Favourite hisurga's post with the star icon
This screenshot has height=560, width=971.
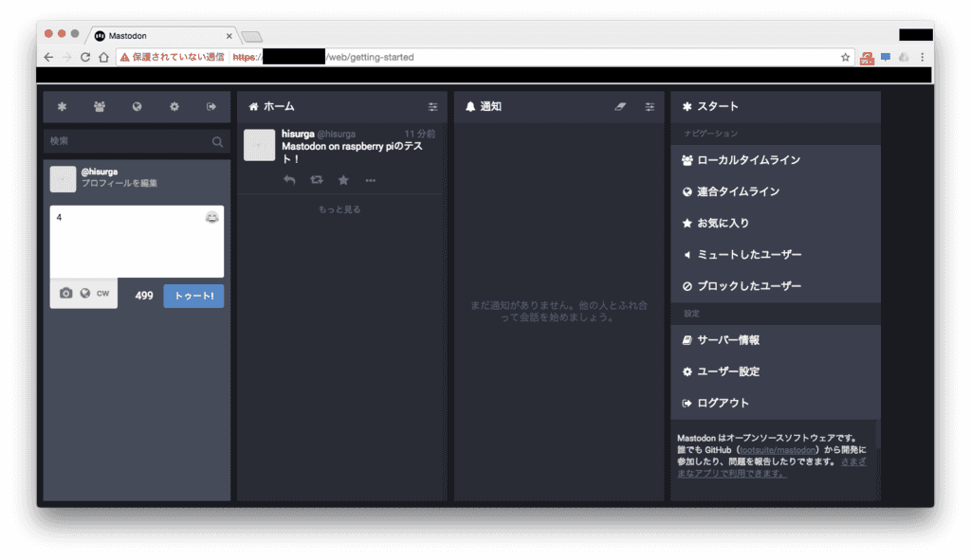(x=343, y=180)
